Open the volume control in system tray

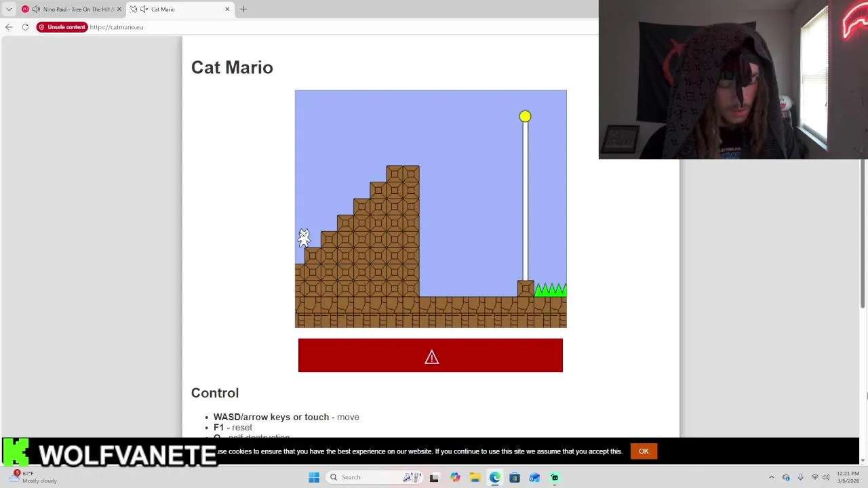pyautogui.click(x=827, y=477)
